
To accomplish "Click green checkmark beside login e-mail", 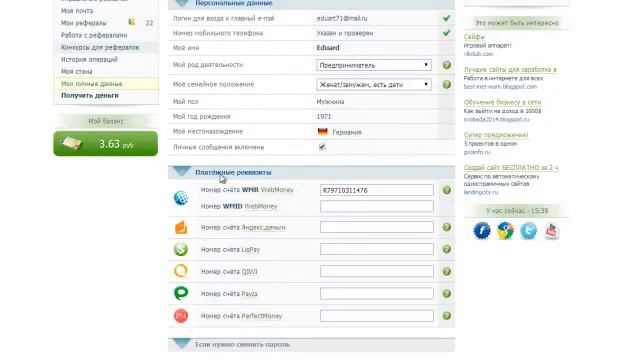I will pos(447,18).
